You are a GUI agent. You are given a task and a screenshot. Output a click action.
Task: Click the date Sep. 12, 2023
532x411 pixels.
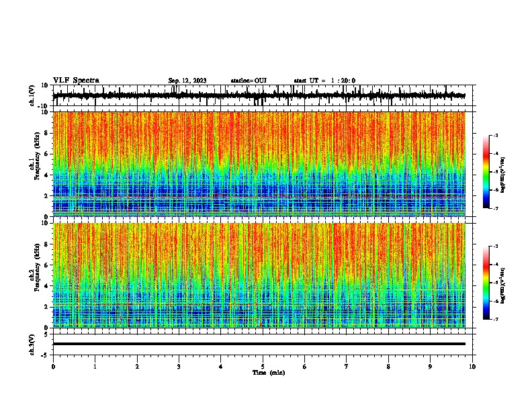click(187, 81)
